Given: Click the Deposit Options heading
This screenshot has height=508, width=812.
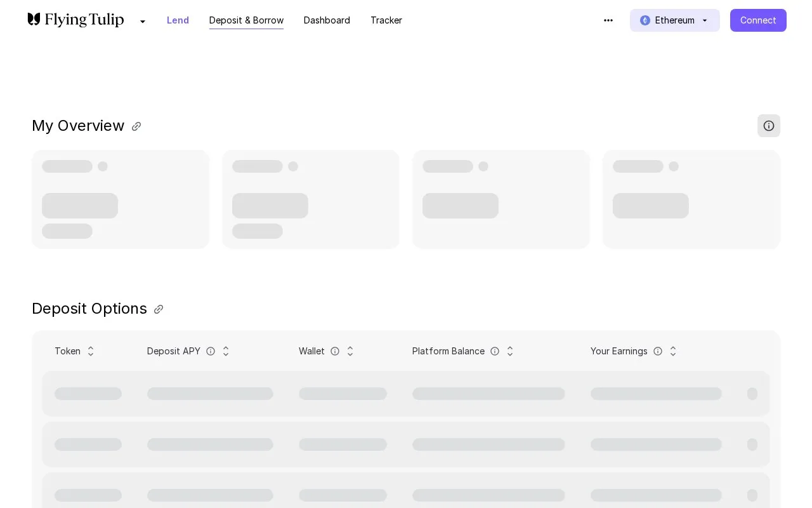Looking at the screenshot, I should tap(89, 309).
